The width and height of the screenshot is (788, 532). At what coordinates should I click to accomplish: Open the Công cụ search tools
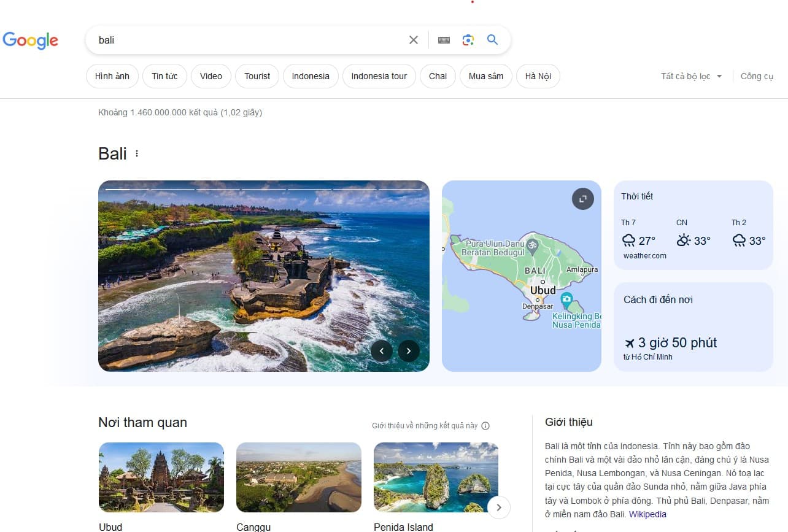[x=757, y=76]
